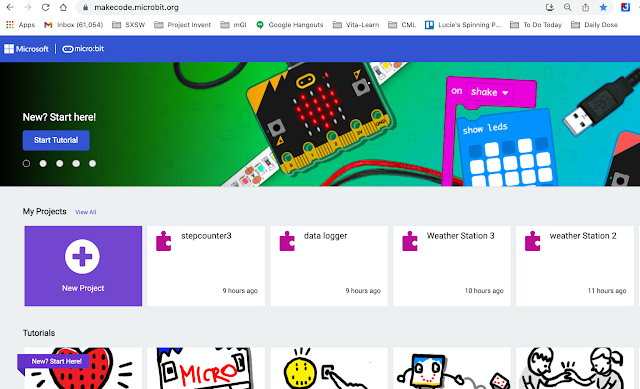640x389 pixels.
Task: Click View All projects link
Action: (x=86, y=212)
